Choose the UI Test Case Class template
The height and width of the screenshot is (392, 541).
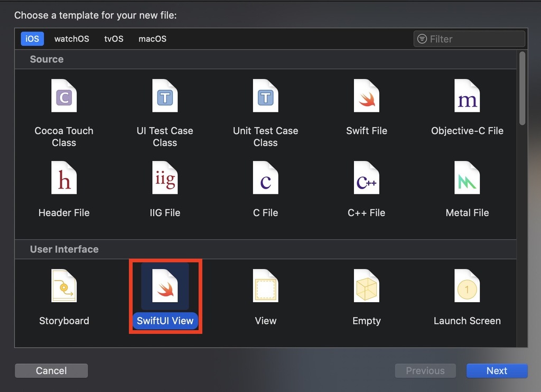165,96
